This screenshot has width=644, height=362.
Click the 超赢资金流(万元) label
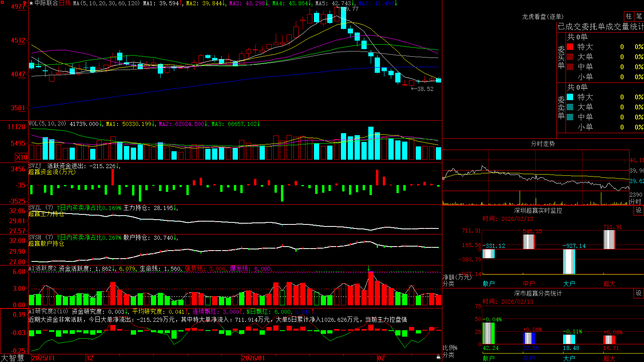pyautogui.click(x=52, y=172)
